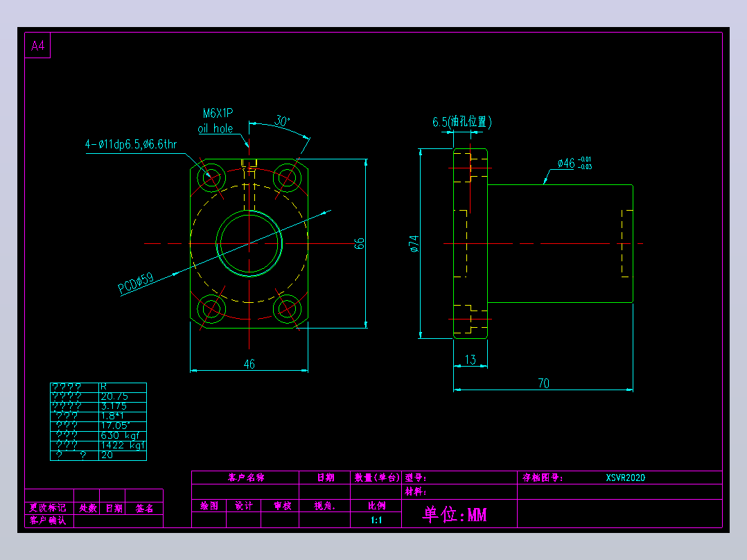Click the PCDø59 dimension label
This screenshot has width=747, height=560.
click(x=136, y=283)
